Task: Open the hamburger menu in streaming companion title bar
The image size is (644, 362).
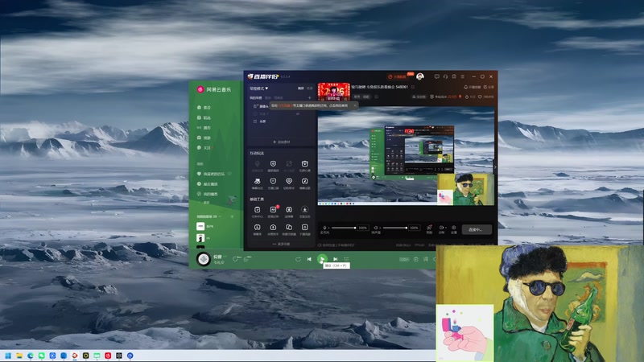Action: [x=462, y=76]
